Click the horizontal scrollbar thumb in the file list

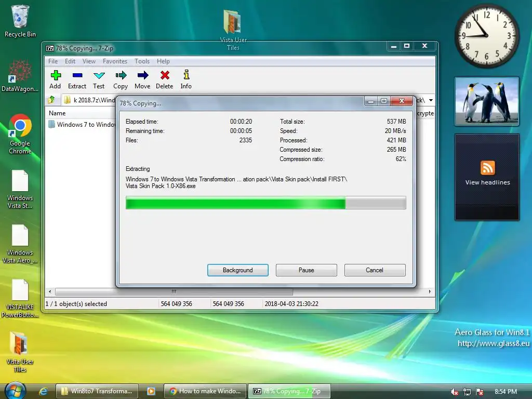[x=174, y=291]
